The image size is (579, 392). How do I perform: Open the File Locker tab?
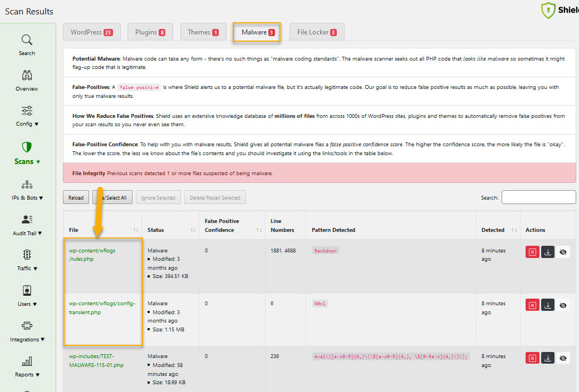point(317,32)
